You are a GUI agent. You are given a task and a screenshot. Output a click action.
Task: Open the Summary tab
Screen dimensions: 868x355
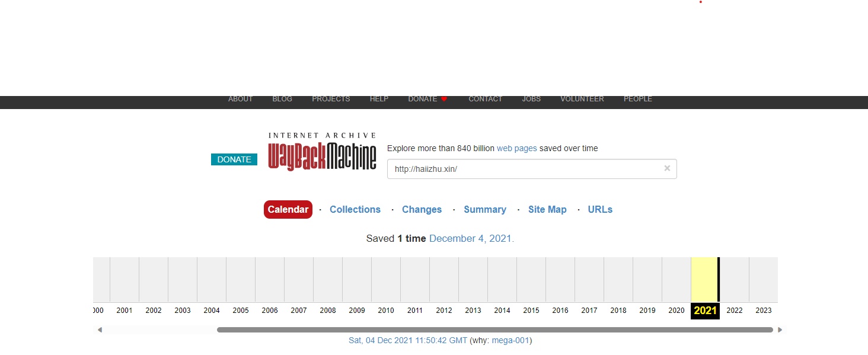485,209
